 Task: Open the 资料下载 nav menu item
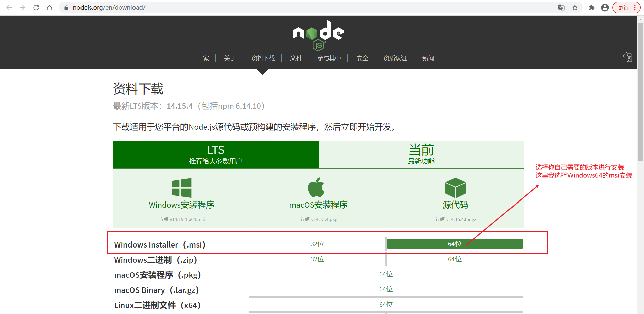pos(263,58)
